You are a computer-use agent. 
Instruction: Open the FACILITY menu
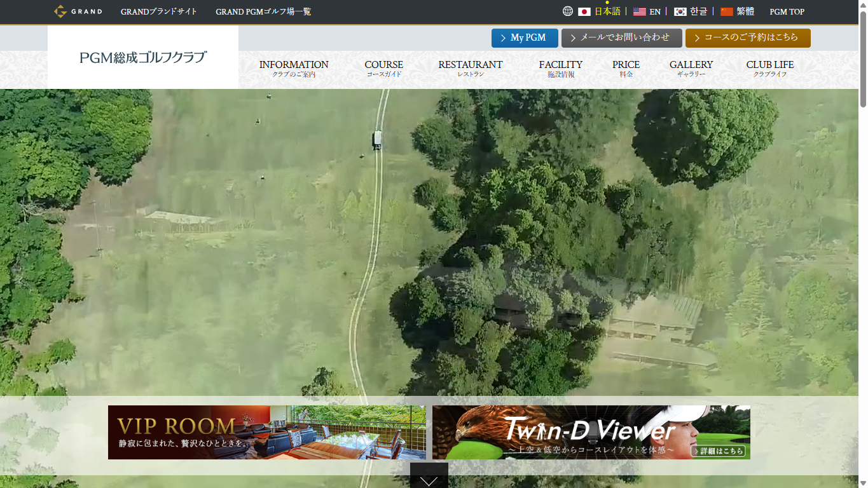point(561,69)
